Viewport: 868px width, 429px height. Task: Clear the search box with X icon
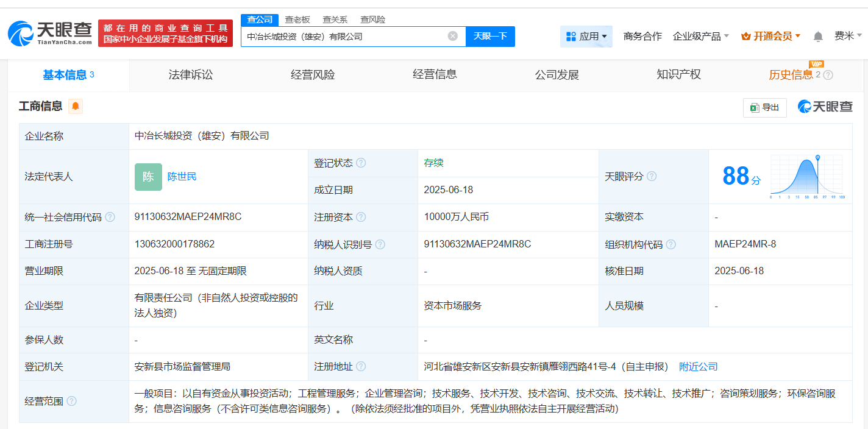[452, 36]
